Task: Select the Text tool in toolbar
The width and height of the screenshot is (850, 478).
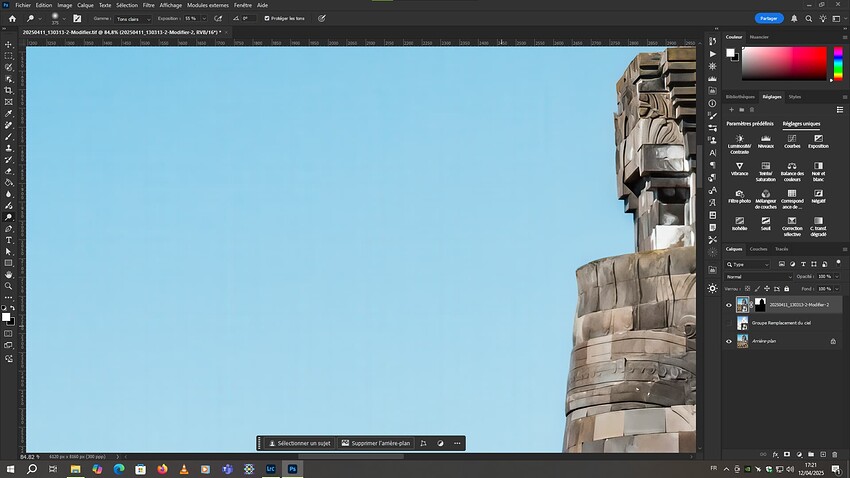Action: 9,240
